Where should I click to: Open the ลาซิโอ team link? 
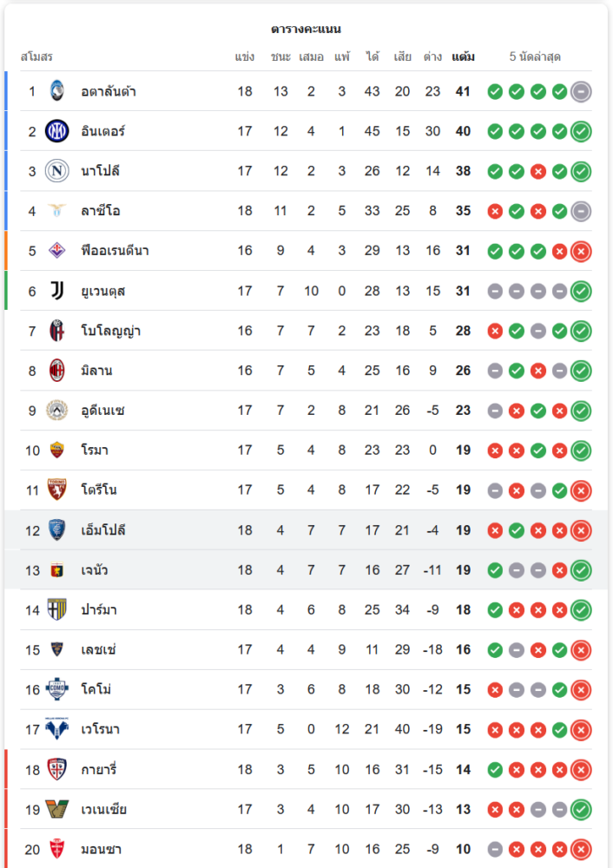(101, 211)
